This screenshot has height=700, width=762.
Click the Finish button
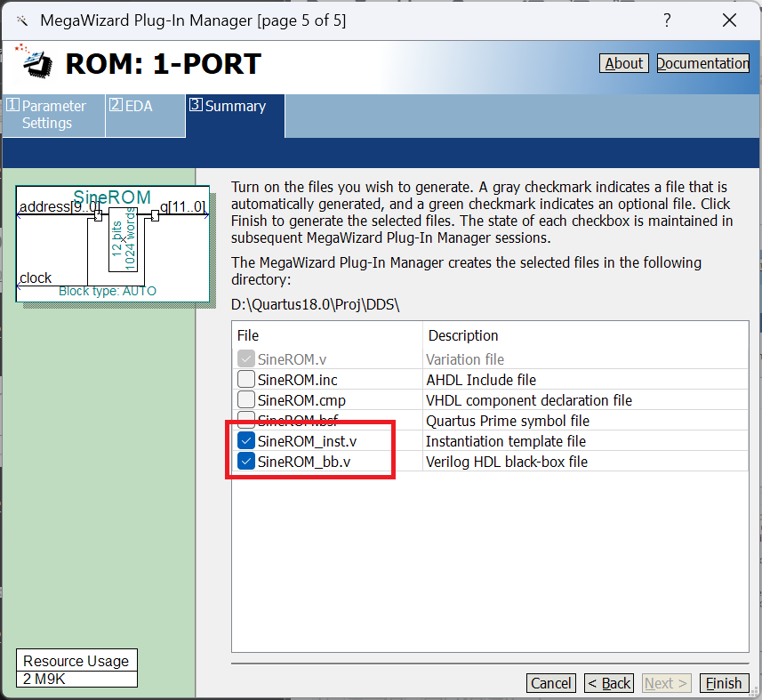pyautogui.click(x=724, y=683)
